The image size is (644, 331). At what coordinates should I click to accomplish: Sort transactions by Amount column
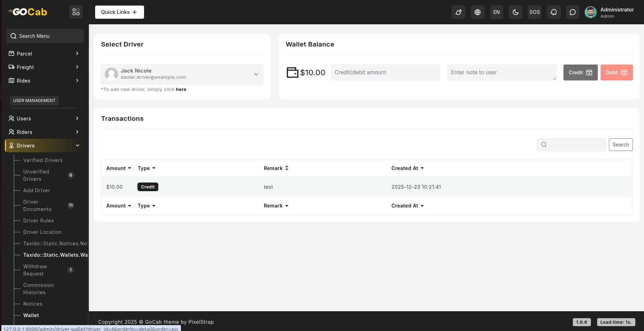(118, 168)
